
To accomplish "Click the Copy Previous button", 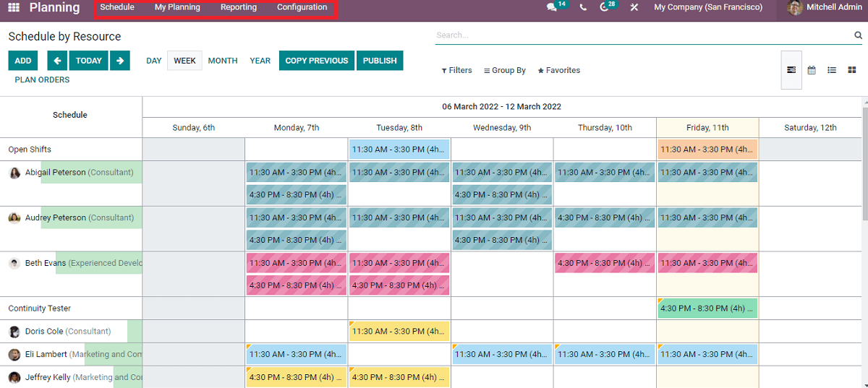I will click(x=317, y=61).
